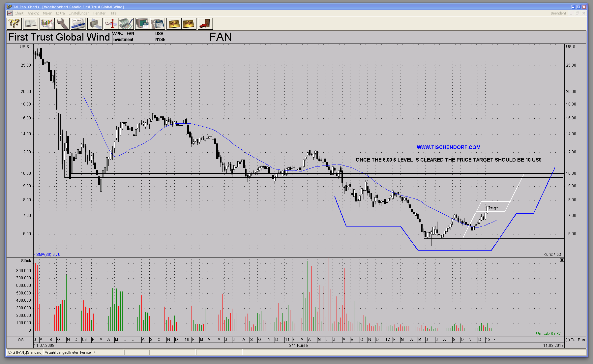Image resolution: width=593 pixels, height=364 pixels.
Task: Click the price target annotation text
Action: [448, 160]
